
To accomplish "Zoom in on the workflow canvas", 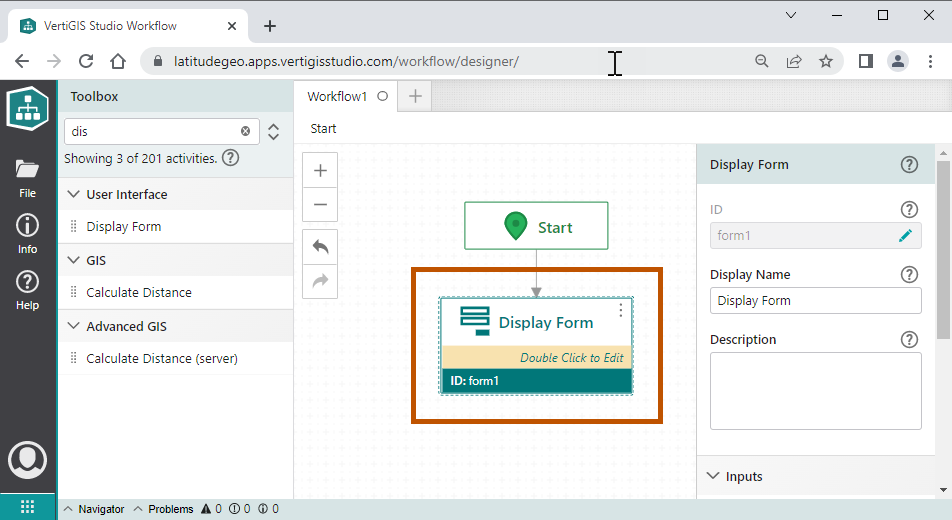I will (x=320, y=170).
